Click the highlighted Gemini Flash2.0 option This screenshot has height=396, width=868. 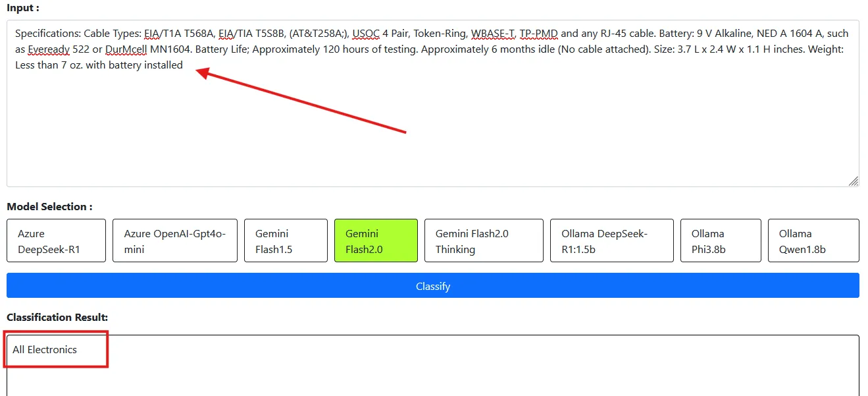pos(376,241)
